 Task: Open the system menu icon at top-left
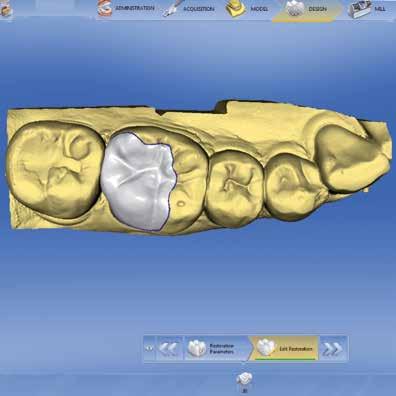click(6, 9)
